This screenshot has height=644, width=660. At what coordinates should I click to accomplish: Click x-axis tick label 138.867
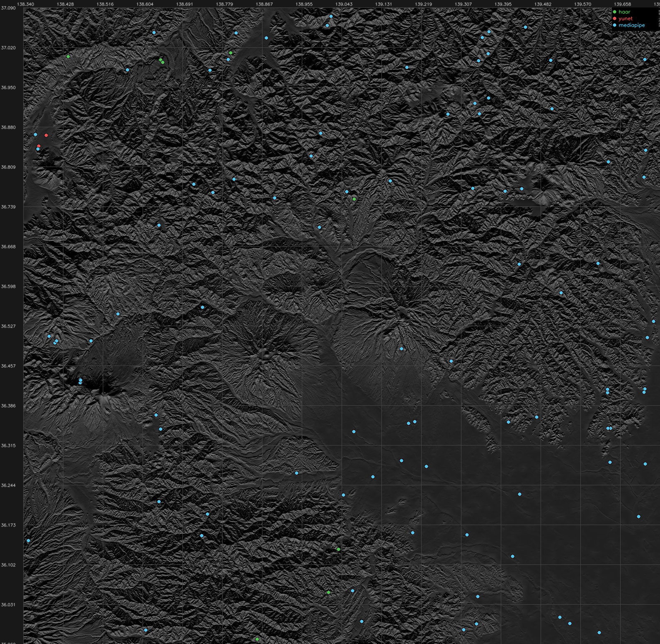pyautogui.click(x=264, y=4)
